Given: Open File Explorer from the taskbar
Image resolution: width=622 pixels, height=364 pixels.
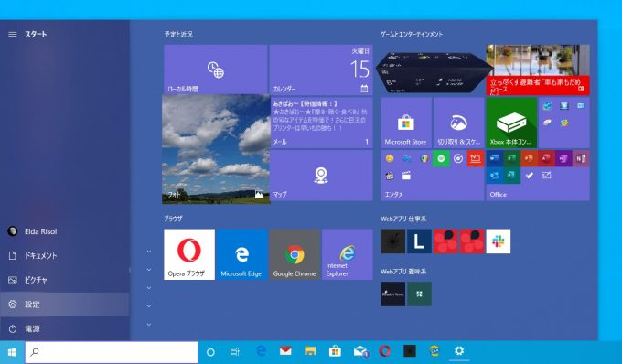Looking at the screenshot, I should 310,351.
